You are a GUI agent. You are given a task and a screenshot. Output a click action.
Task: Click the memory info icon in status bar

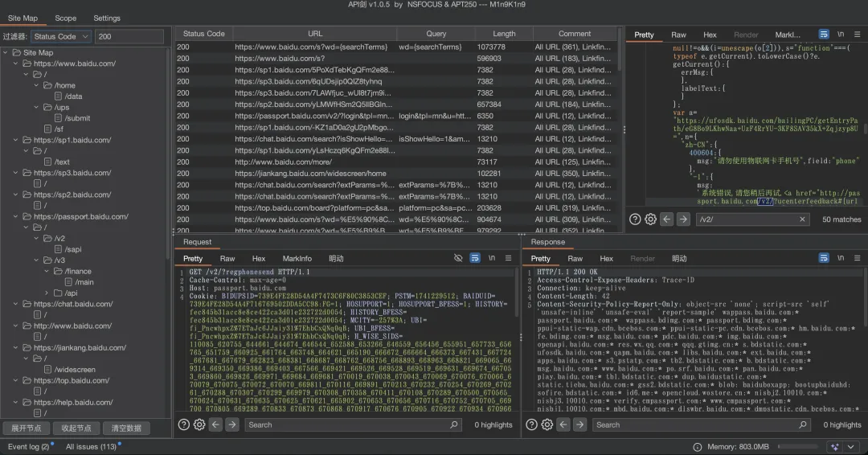tap(698, 447)
